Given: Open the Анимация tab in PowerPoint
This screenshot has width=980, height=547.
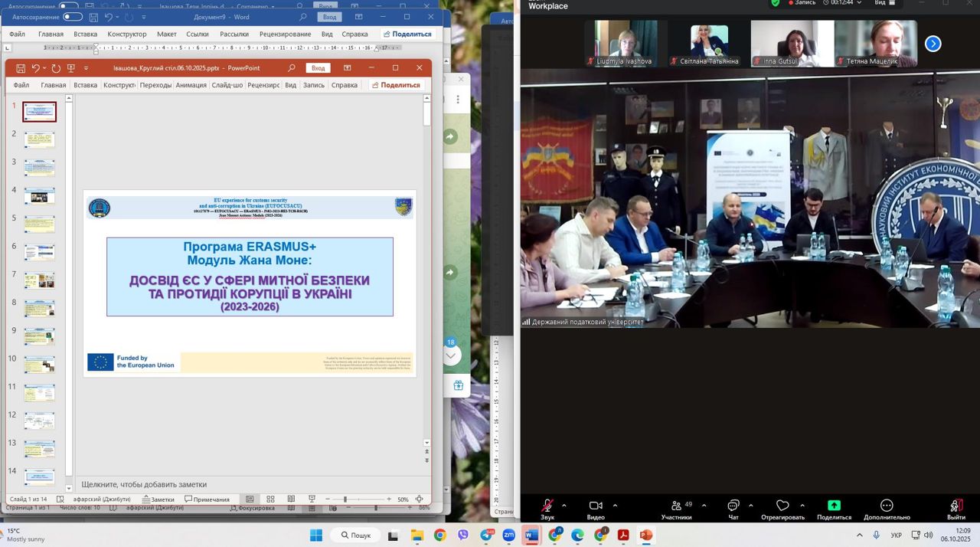Looking at the screenshot, I should (x=191, y=85).
